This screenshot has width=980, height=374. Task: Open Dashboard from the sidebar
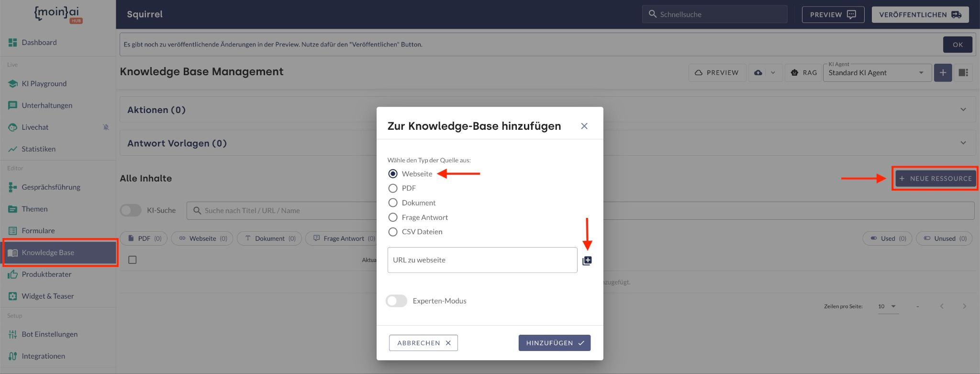39,43
